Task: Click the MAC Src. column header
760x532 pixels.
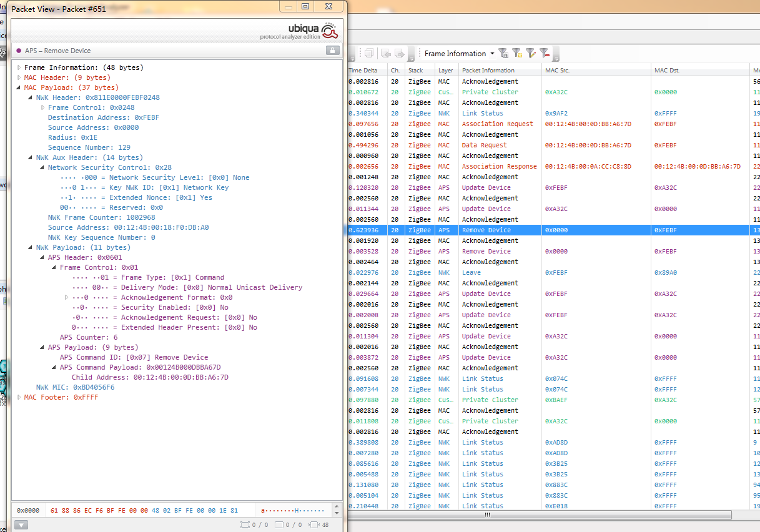Action: click(x=557, y=71)
